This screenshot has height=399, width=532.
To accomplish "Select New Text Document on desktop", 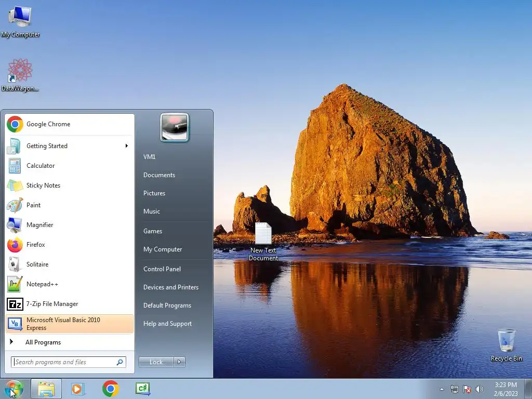I will click(x=263, y=242).
